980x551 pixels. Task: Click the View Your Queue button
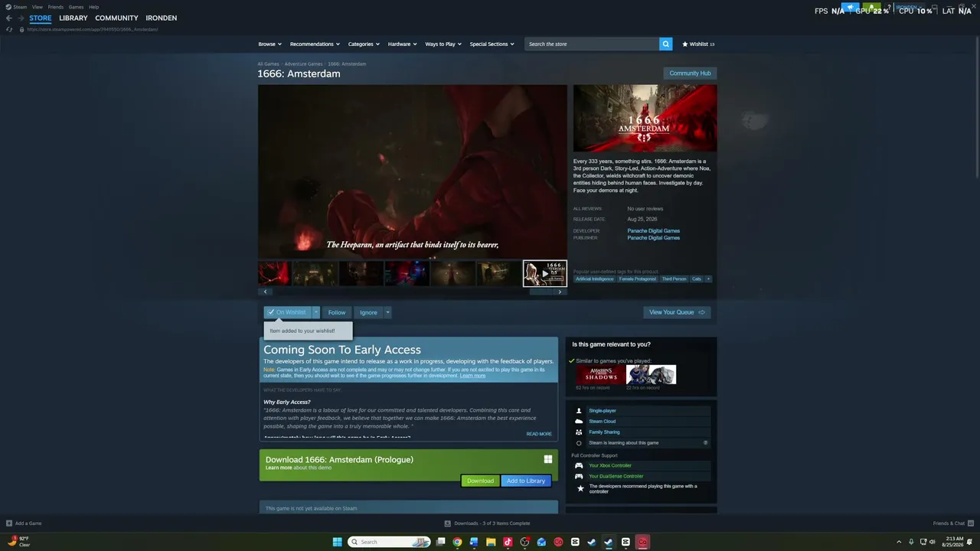pos(677,312)
